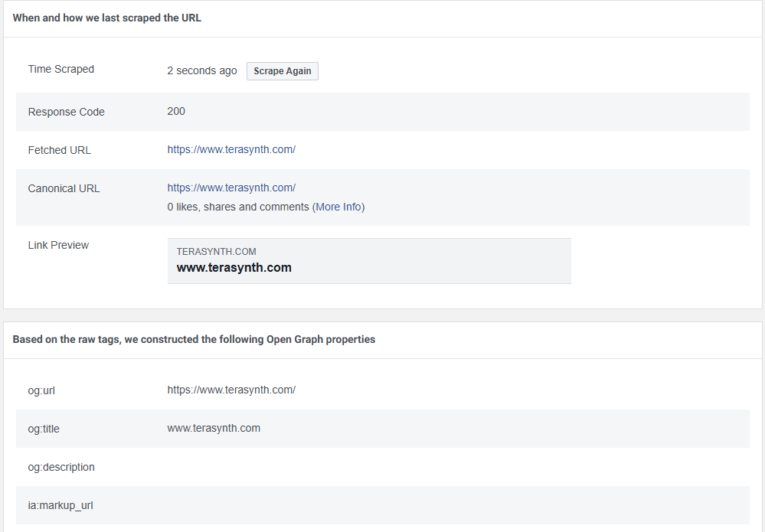The width and height of the screenshot is (765, 532).
Task: Click the "2 seconds ago" text
Action: point(202,70)
